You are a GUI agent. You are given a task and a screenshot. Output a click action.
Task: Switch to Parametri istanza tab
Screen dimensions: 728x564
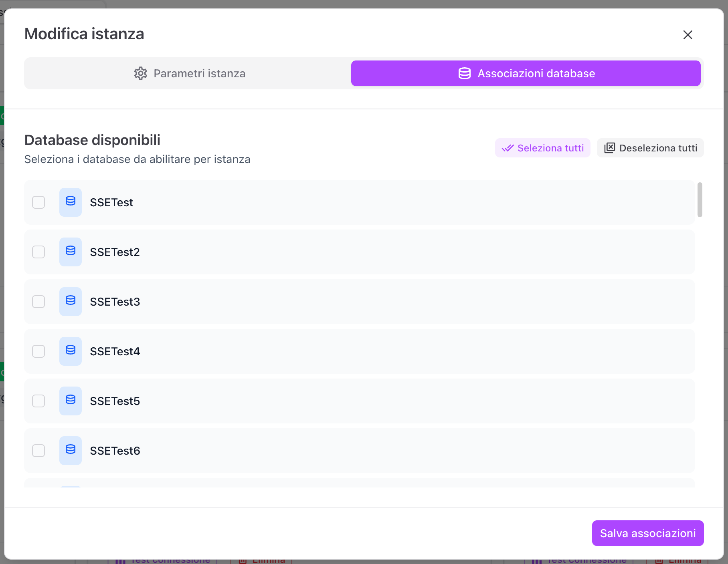(x=189, y=73)
